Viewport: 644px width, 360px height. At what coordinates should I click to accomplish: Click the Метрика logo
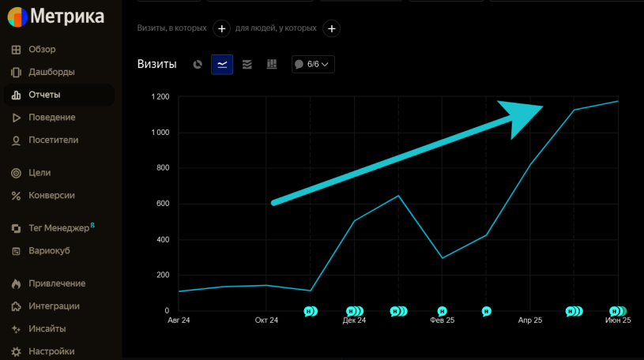click(55, 16)
